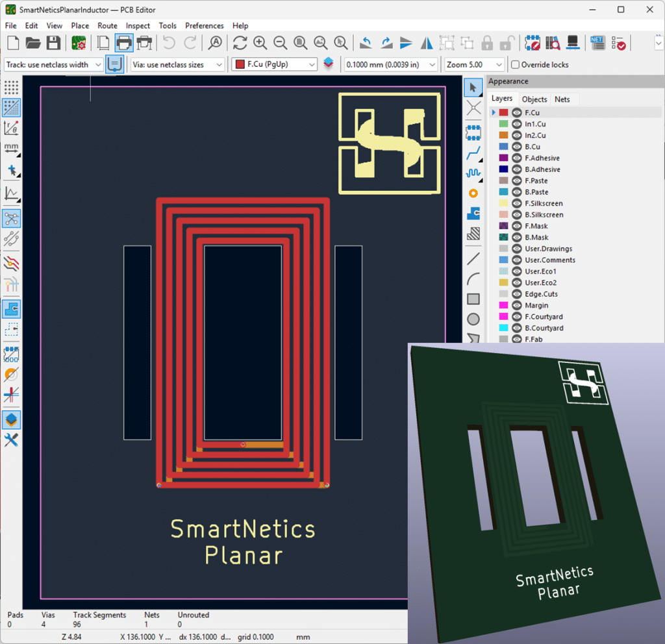
Task: Click the Print icon in toolbar
Action: click(x=124, y=43)
